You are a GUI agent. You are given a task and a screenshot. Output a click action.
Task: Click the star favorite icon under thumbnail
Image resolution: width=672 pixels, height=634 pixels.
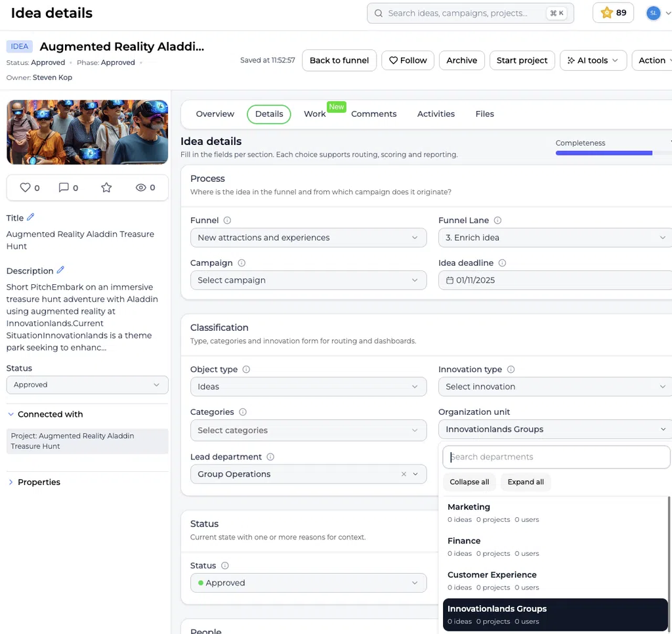[106, 187]
